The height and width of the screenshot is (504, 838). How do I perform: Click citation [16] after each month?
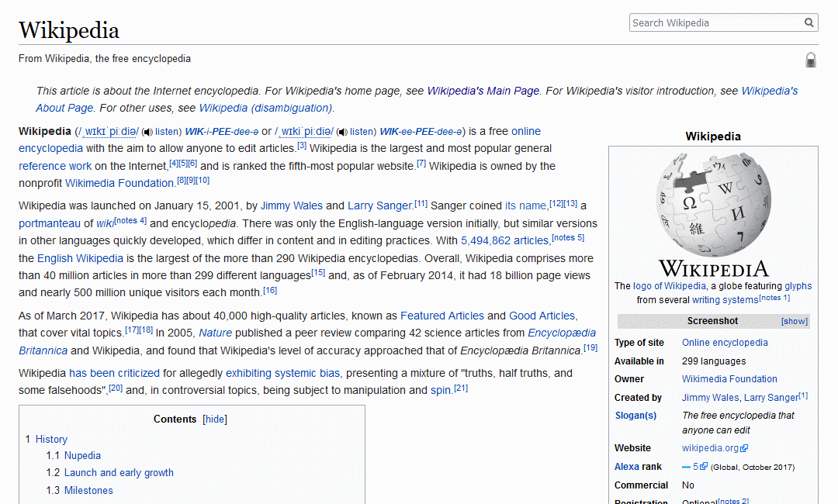pos(270,290)
